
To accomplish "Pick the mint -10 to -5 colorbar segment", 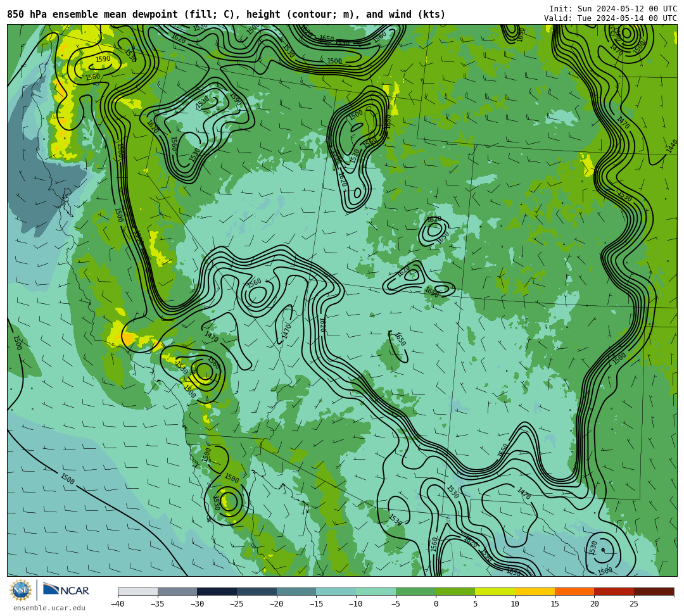I will click(376, 591).
